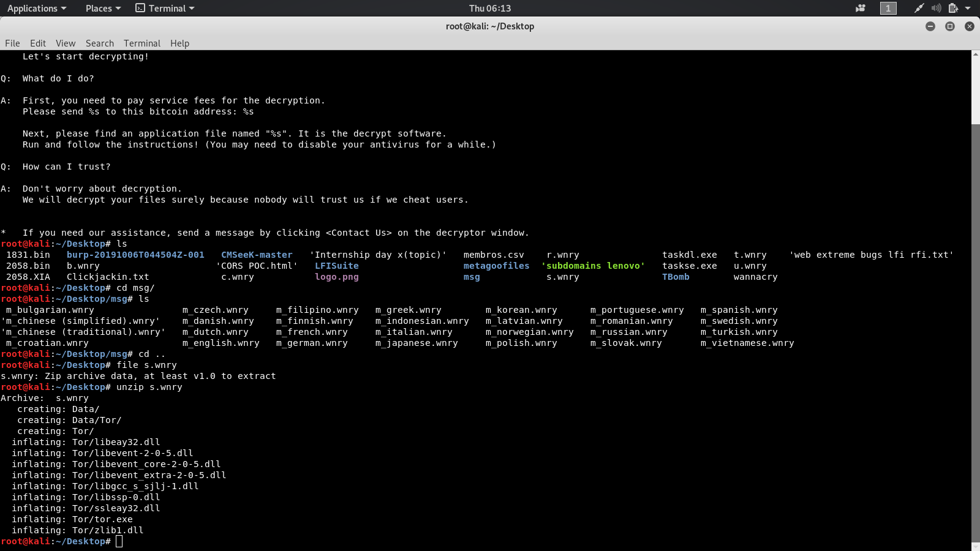Open the Help menu
This screenshot has height=551, width=980.
click(x=179, y=43)
